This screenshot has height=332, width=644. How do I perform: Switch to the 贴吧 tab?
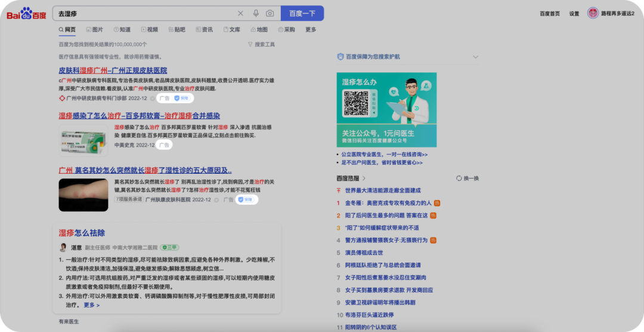coord(177,30)
